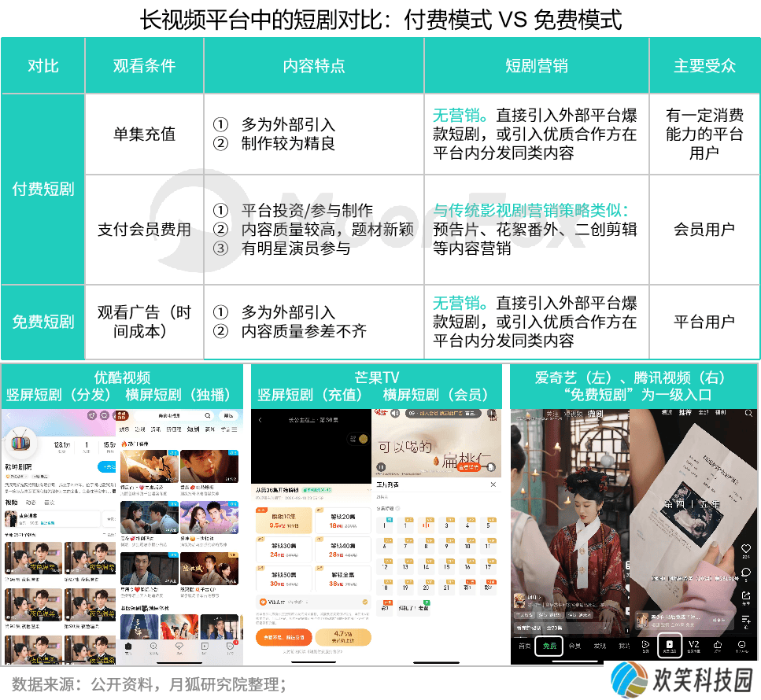Share the Tencent video with the share icon
The image size is (761, 700).
click(746, 595)
